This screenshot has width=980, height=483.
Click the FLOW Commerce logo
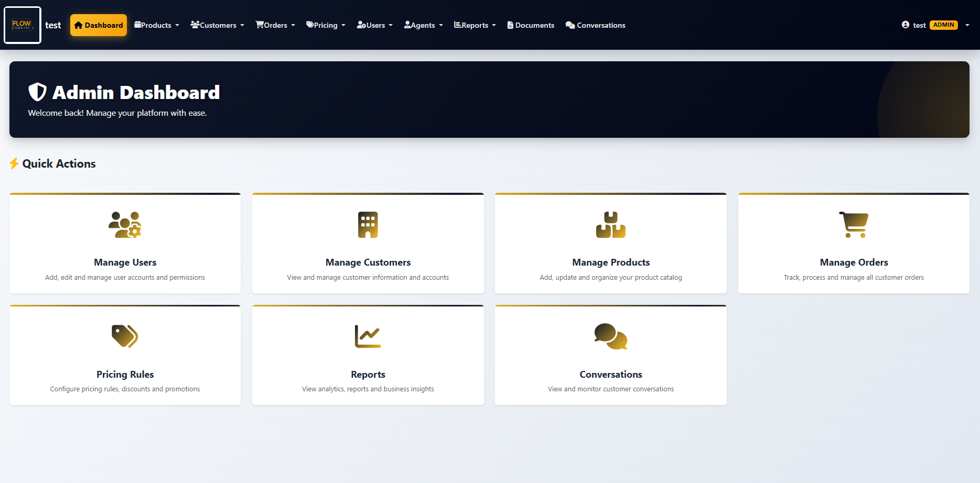click(x=22, y=25)
